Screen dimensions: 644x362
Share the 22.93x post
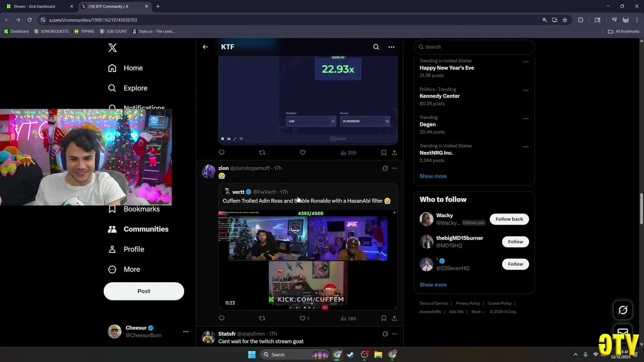pos(394,152)
